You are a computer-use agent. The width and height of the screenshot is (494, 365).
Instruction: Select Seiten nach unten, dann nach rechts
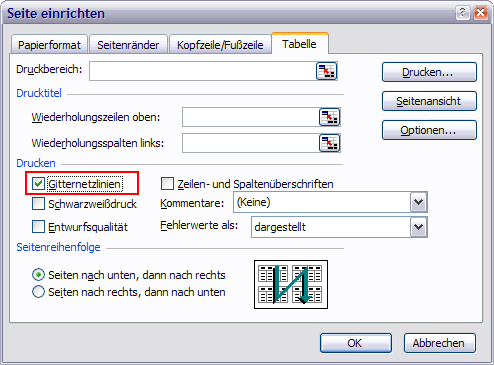(38, 275)
